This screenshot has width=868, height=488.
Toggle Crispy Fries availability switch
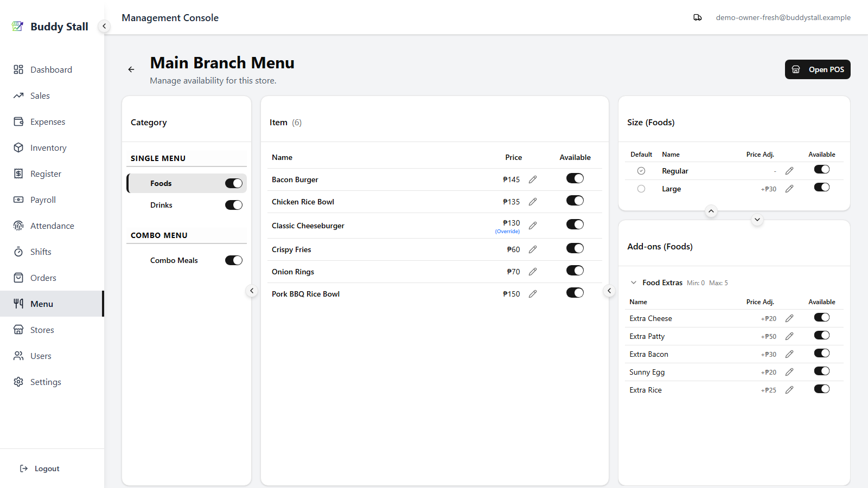coord(575,248)
